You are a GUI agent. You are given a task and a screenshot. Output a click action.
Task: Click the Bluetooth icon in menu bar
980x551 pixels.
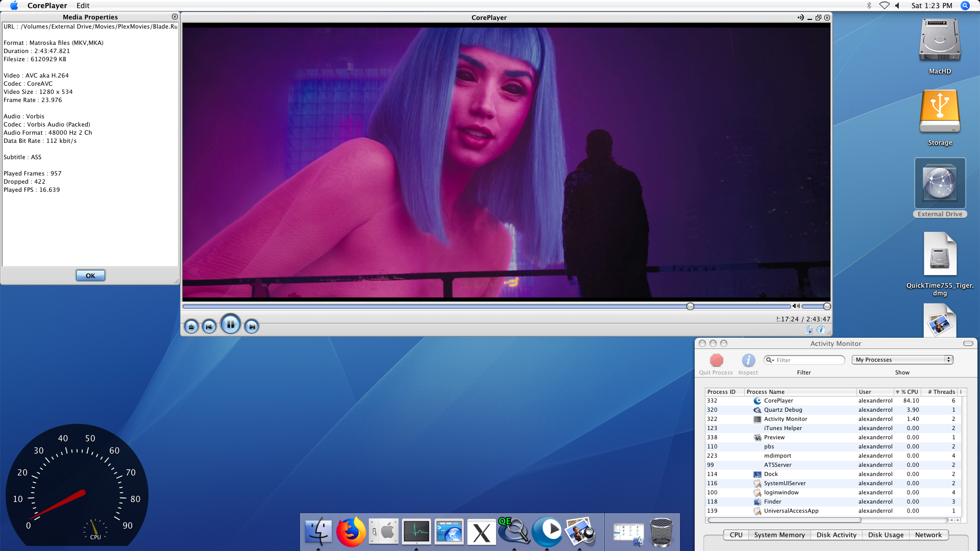[x=869, y=6]
